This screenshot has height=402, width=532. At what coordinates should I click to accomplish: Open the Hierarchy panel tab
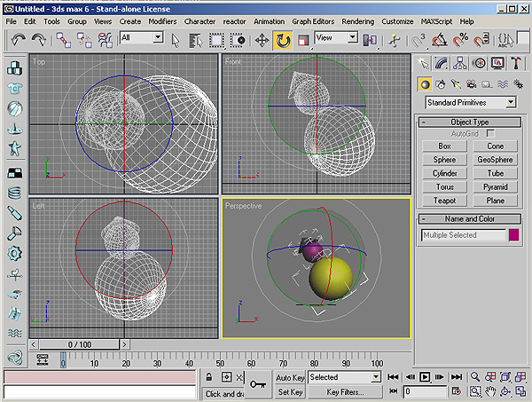point(461,62)
